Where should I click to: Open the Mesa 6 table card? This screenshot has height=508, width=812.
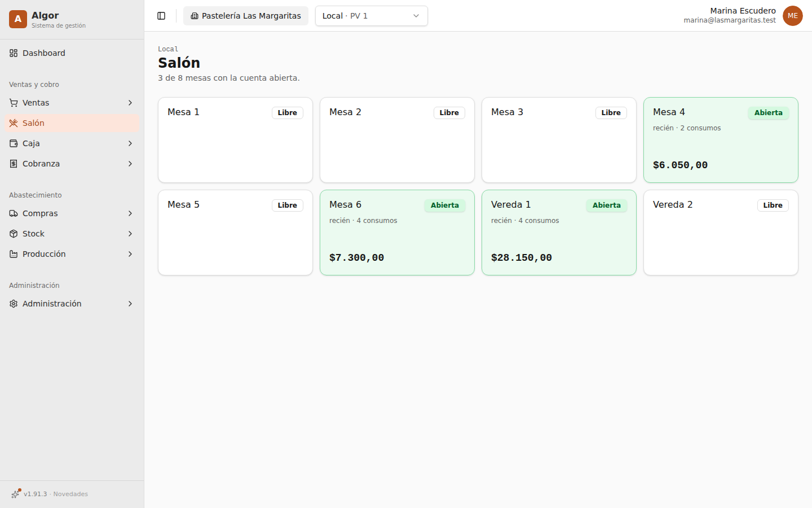pos(397,233)
